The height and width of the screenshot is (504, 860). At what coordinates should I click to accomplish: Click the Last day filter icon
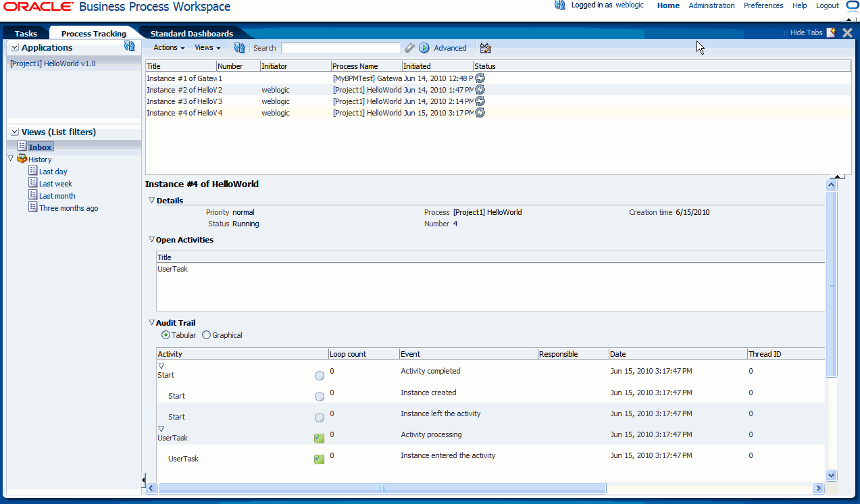click(33, 171)
